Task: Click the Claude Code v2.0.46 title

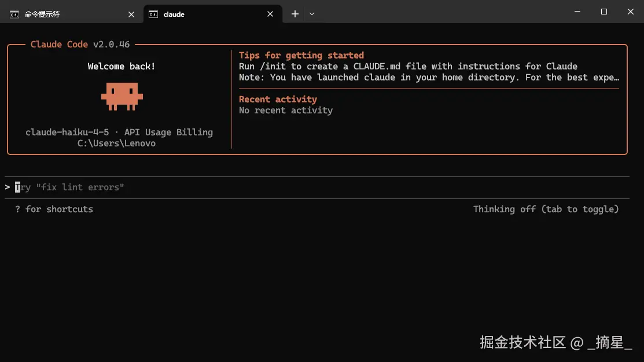Action: (x=80, y=45)
